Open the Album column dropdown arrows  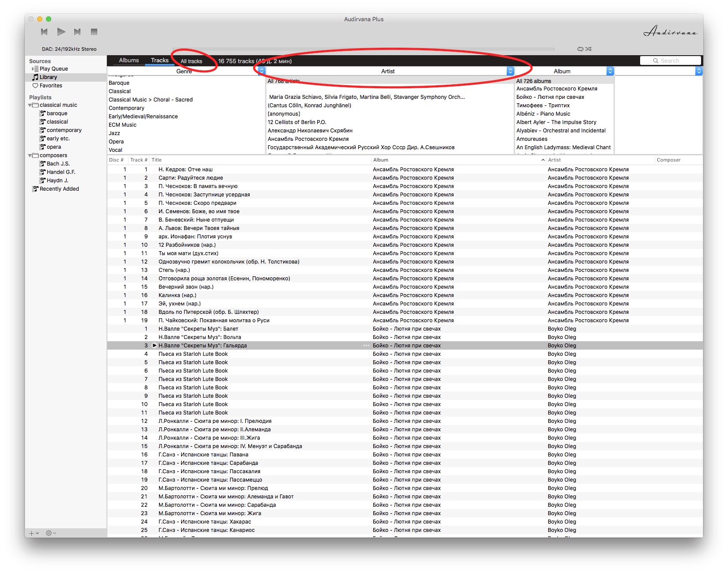(x=610, y=71)
